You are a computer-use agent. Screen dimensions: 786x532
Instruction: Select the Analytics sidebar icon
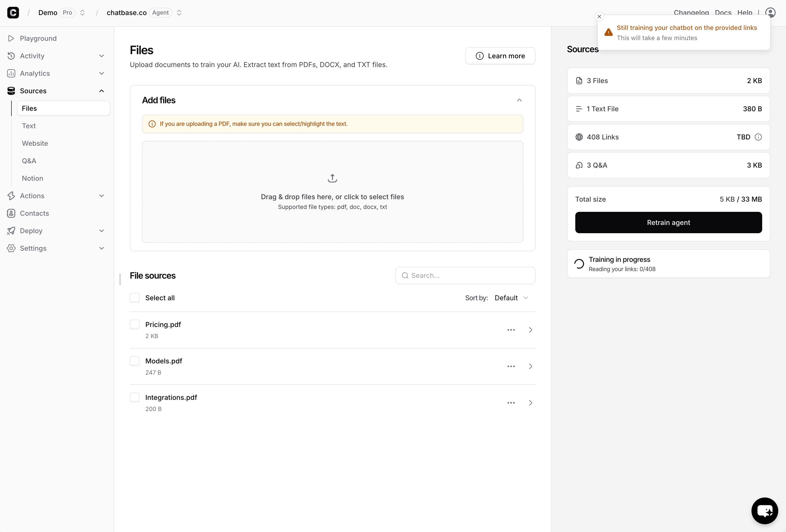pyautogui.click(x=11, y=73)
